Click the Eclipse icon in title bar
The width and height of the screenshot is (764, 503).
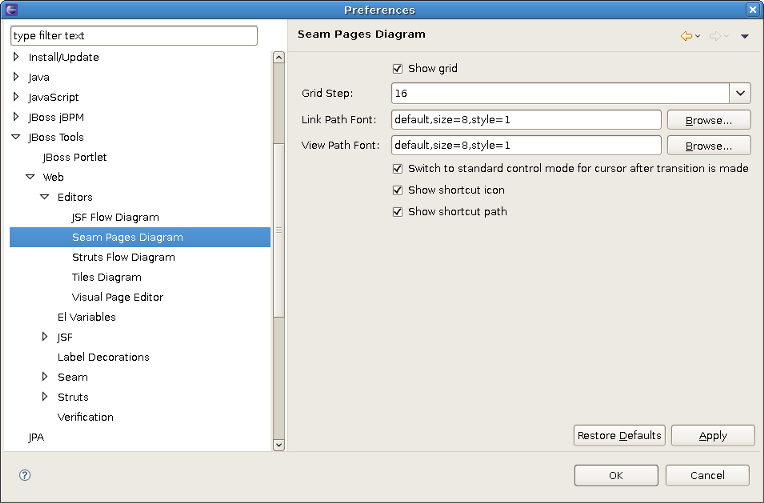(x=11, y=9)
